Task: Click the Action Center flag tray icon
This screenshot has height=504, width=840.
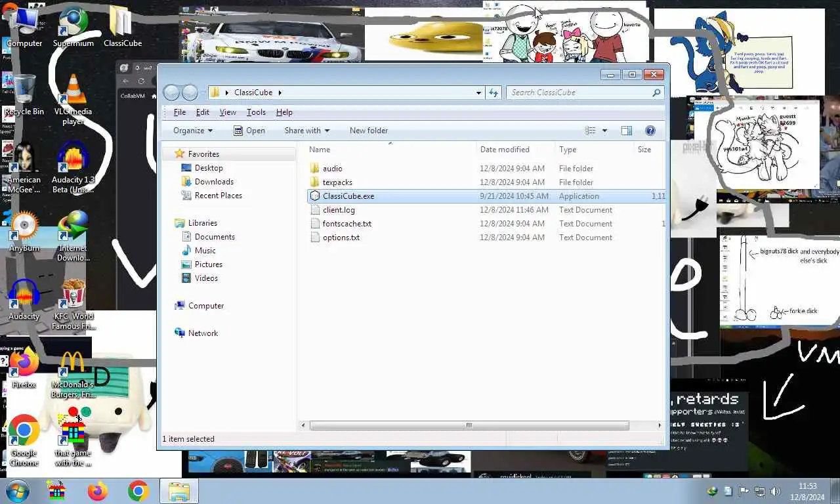Action: pos(744,492)
